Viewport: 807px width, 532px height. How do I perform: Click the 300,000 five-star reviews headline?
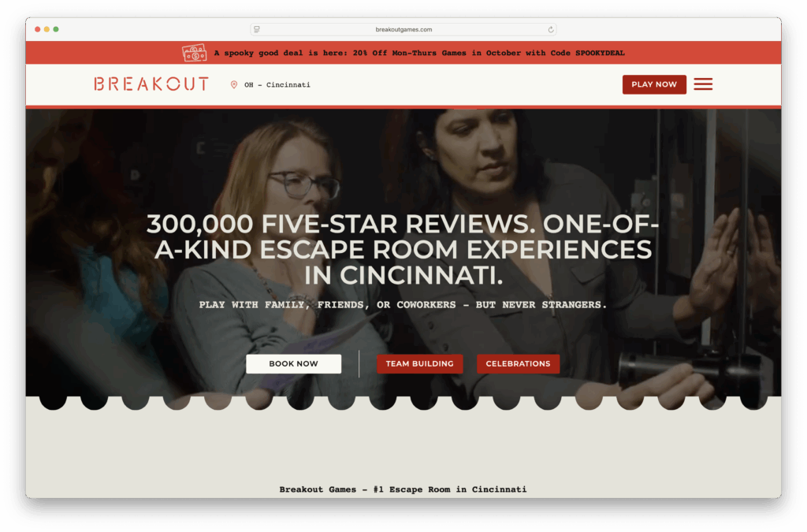403,250
